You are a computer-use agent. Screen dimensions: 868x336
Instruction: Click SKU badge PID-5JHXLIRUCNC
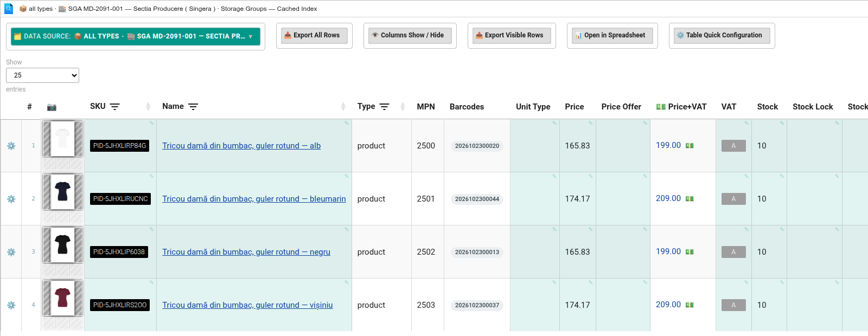coord(120,199)
